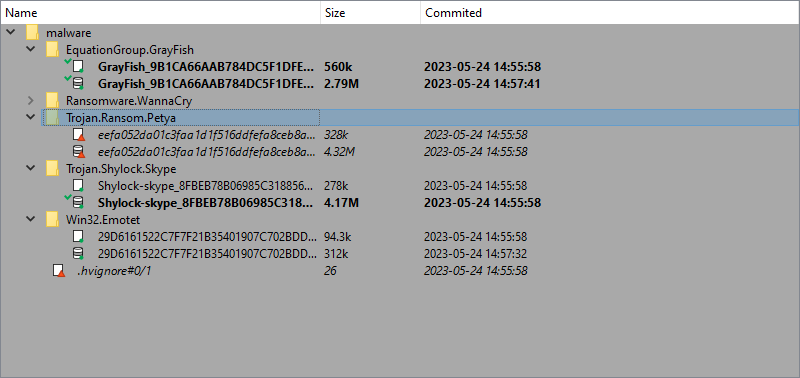Click file icon of the 560k GrayFish entry

coord(78,67)
